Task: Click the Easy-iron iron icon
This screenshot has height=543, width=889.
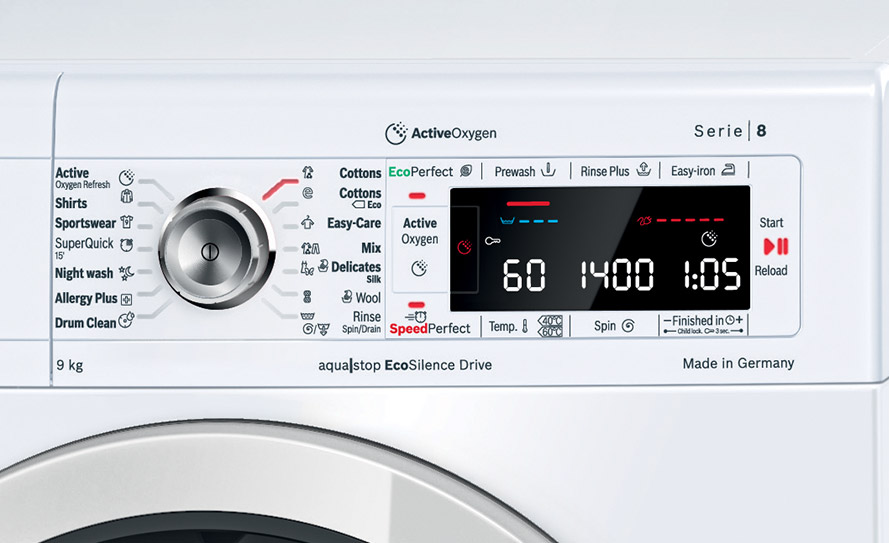Action: click(x=729, y=169)
